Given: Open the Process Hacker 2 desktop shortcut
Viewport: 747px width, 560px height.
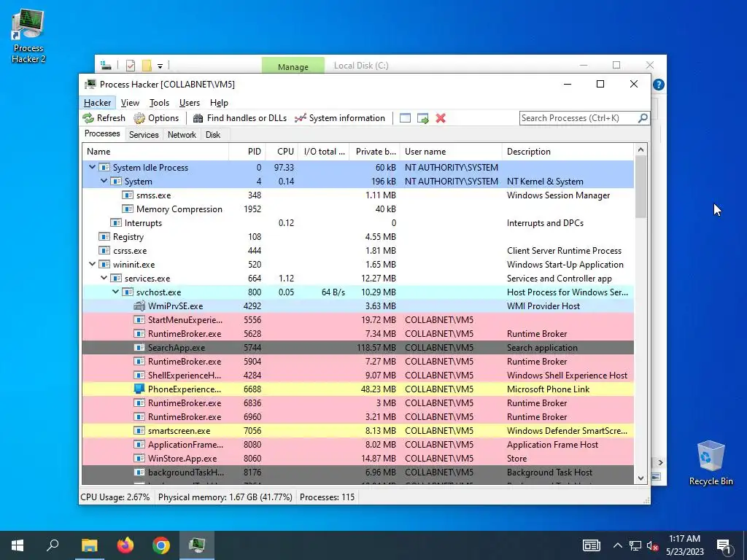Looking at the screenshot, I should coord(28,36).
